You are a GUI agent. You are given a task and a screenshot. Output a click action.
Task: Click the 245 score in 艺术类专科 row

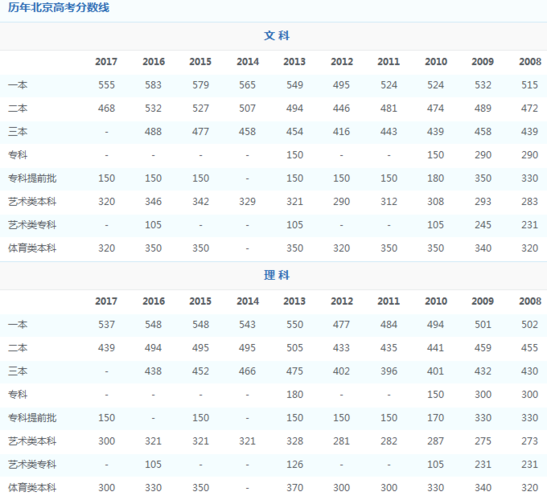click(x=483, y=225)
